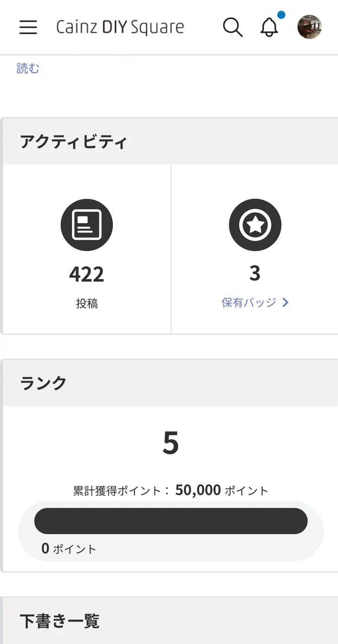Viewport: 338px width, 644px height.
Task: Click the 投稿 label under post count
Action: (87, 304)
